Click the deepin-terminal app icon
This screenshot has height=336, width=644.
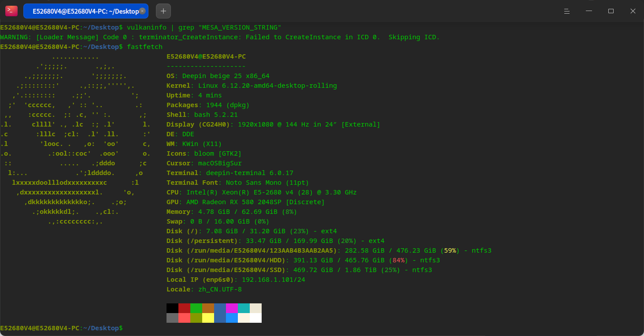[11, 11]
